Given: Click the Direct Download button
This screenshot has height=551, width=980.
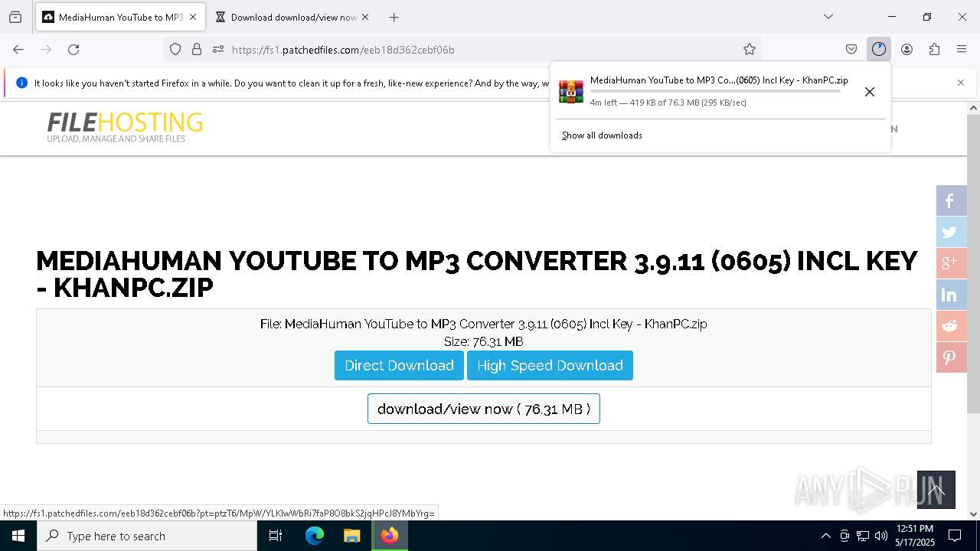Looking at the screenshot, I should point(399,365).
